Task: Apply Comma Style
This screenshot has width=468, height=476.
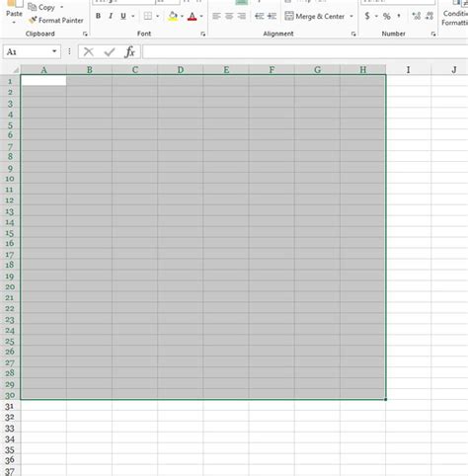Action: pos(399,16)
